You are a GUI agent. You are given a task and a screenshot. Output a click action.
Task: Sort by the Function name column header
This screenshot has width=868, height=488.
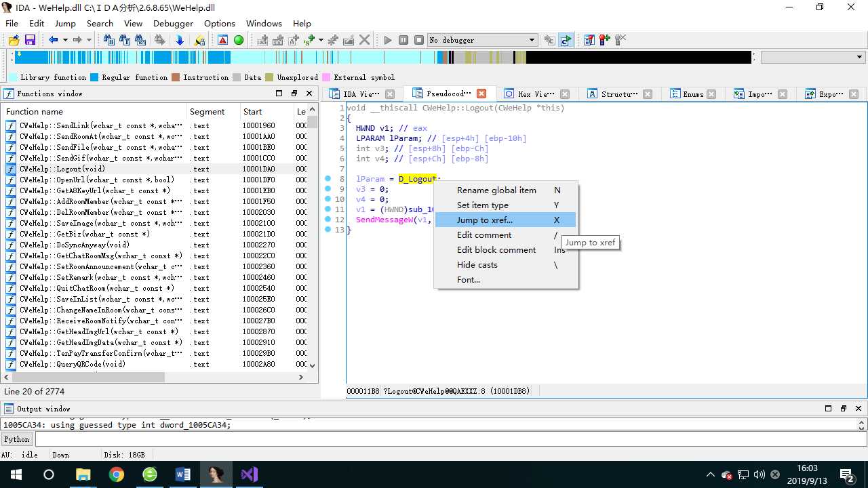click(x=95, y=112)
